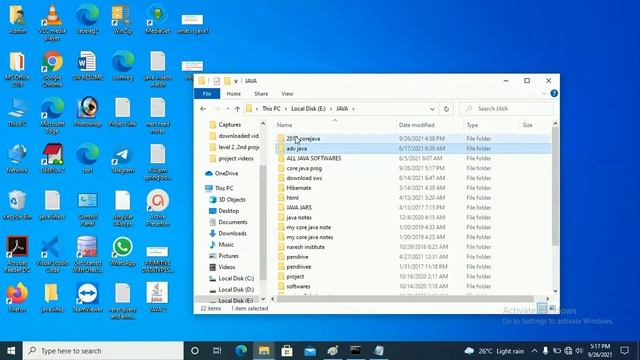Select the Acrobat Reader DC desktop icon
This screenshot has width=640, height=360.
click(17, 255)
